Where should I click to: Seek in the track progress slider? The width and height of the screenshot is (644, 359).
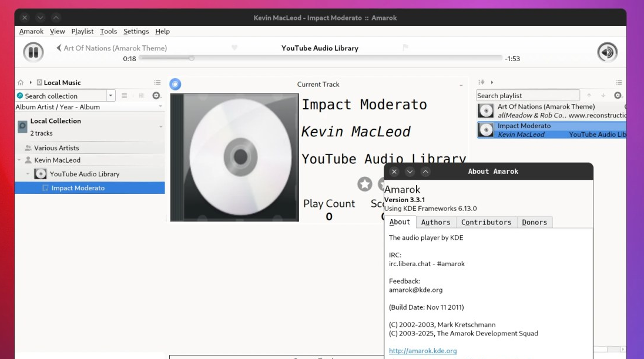pyautogui.click(x=320, y=58)
